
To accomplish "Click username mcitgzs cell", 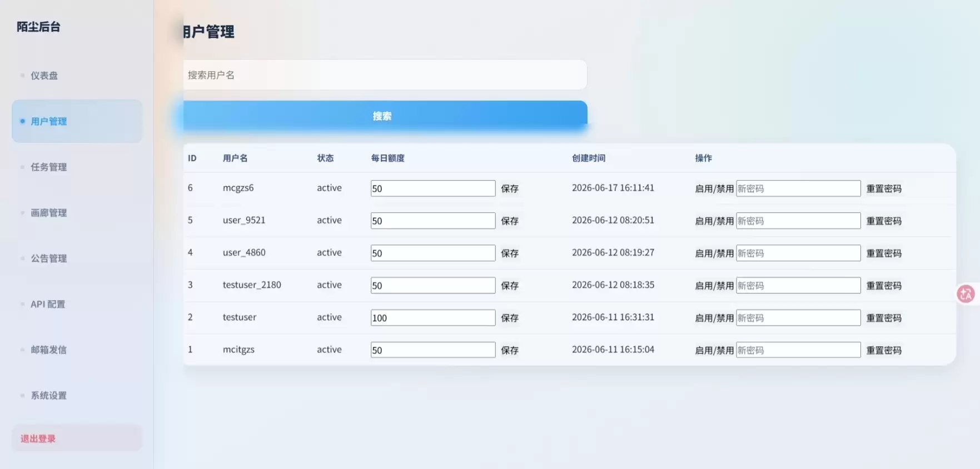I will tap(238, 350).
